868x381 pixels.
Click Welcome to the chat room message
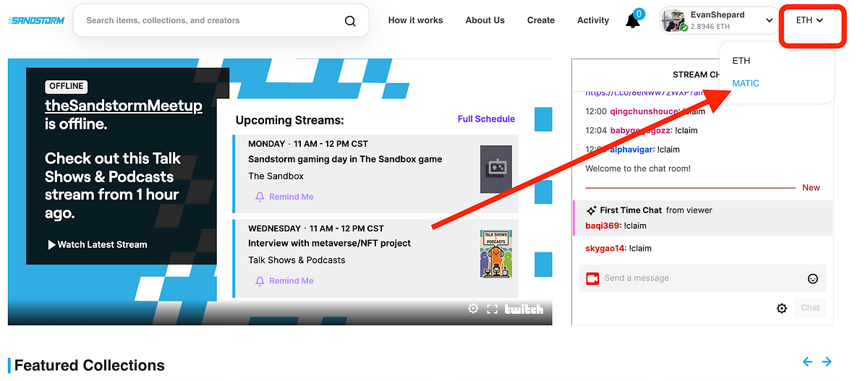[x=638, y=169]
